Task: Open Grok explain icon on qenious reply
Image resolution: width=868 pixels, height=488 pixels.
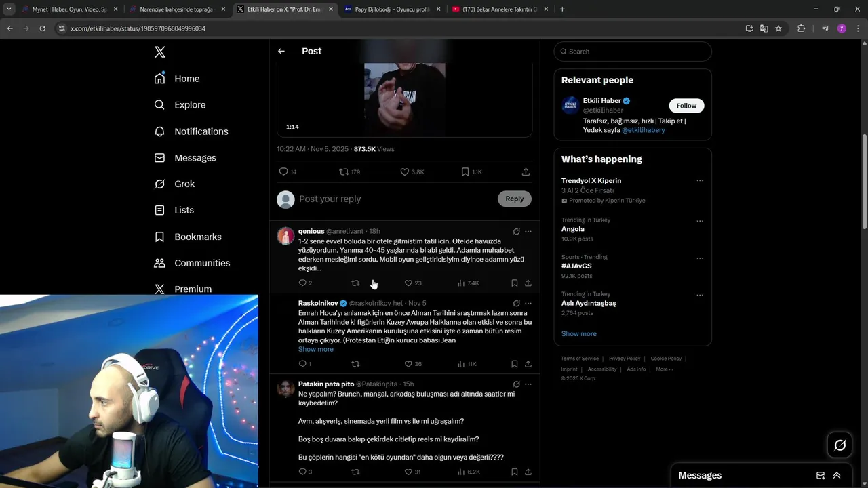Action: 516,231
